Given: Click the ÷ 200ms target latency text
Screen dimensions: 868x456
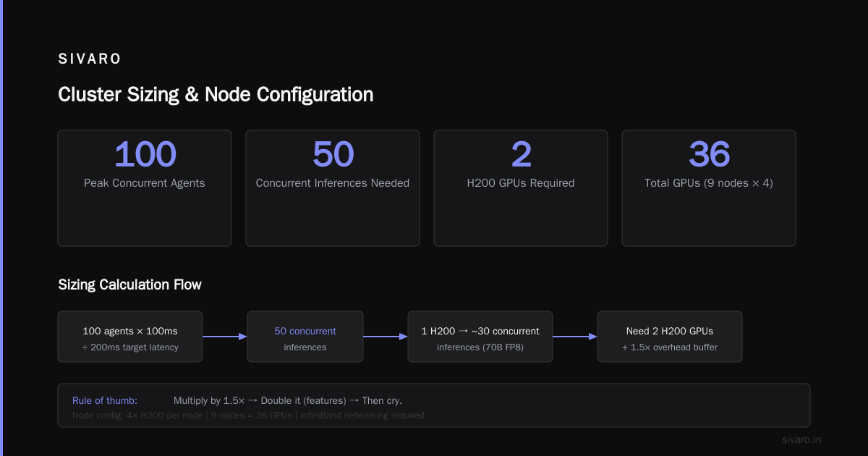Looking at the screenshot, I should click(130, 347).
